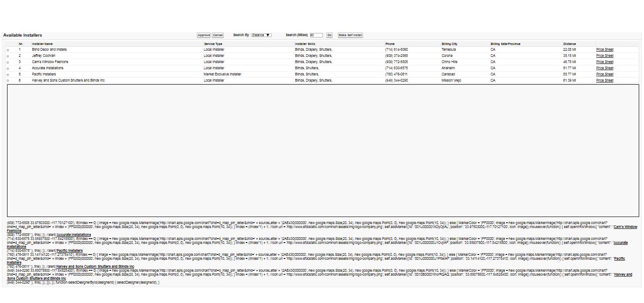Choose Harvey and Sons Custom Shutters radio button
The image size is (644, 303).
point(7,81)
